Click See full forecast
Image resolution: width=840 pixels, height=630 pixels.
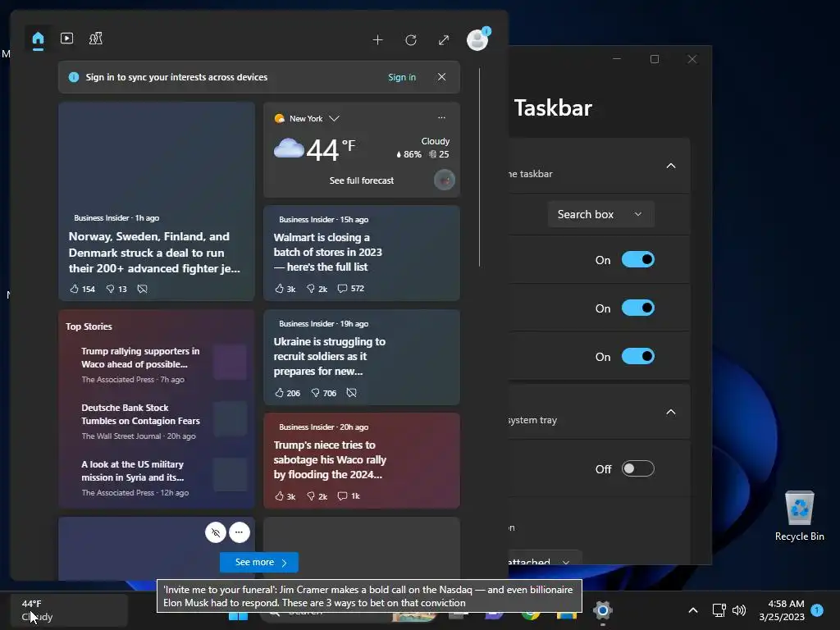362,180
